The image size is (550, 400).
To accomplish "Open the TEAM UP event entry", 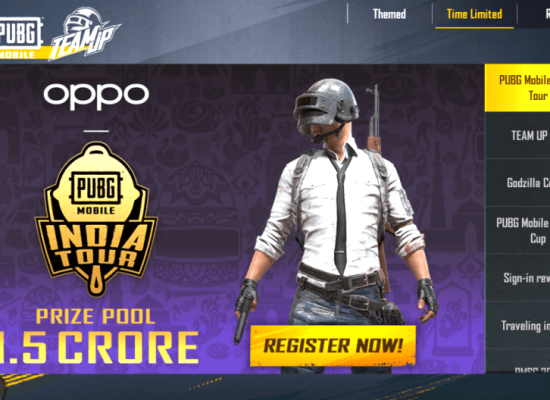I will coord(517,135).
